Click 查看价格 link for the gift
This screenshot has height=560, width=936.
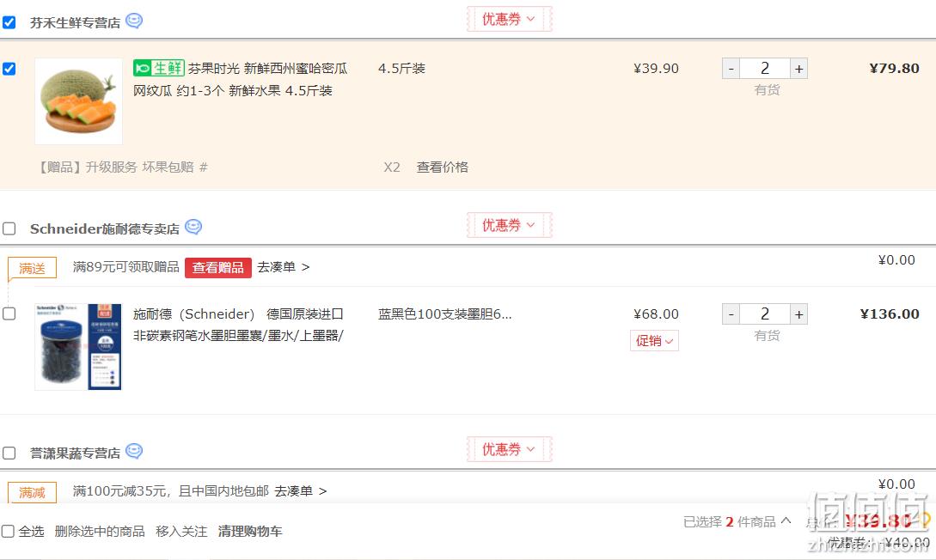pyautogui.click(x=443, y=167)
